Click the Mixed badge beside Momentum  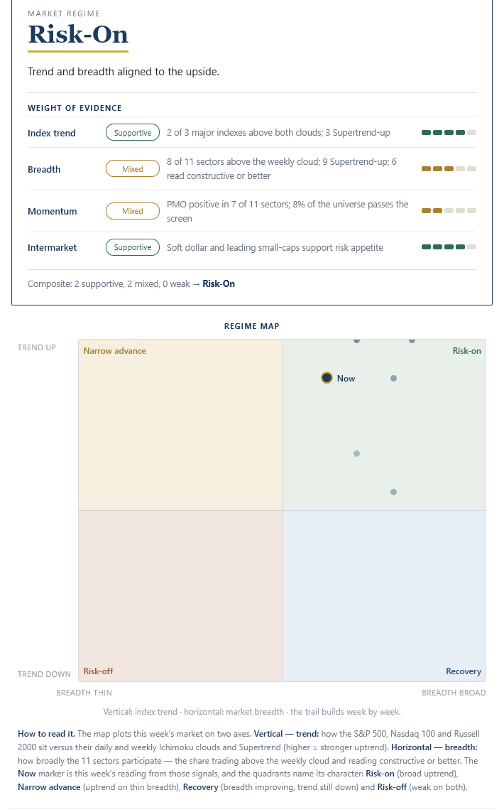click(x=133, y=211)
